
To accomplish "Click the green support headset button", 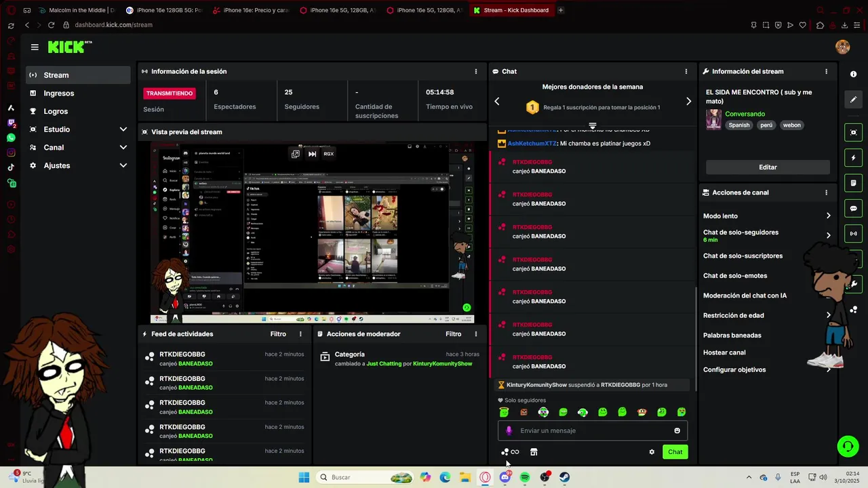I will click(x=848, y=446).
